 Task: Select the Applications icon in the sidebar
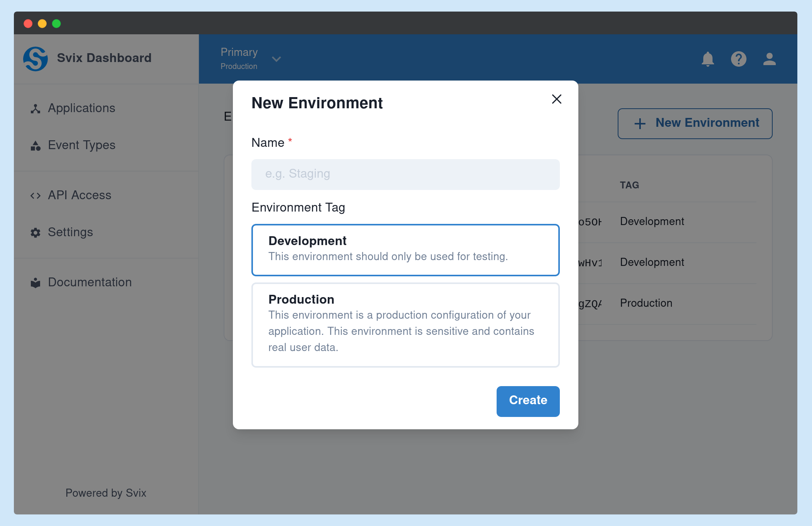(x=35, y=109)
